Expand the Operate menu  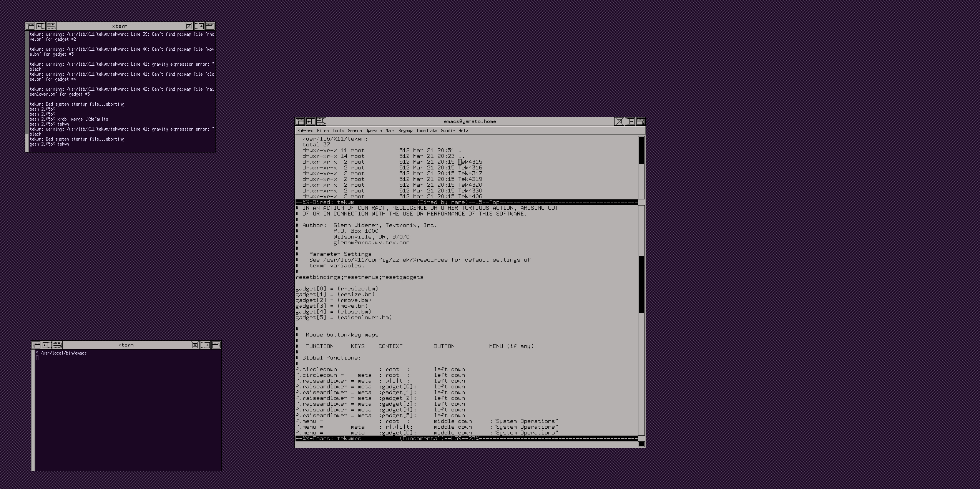[x=374, y=131]
